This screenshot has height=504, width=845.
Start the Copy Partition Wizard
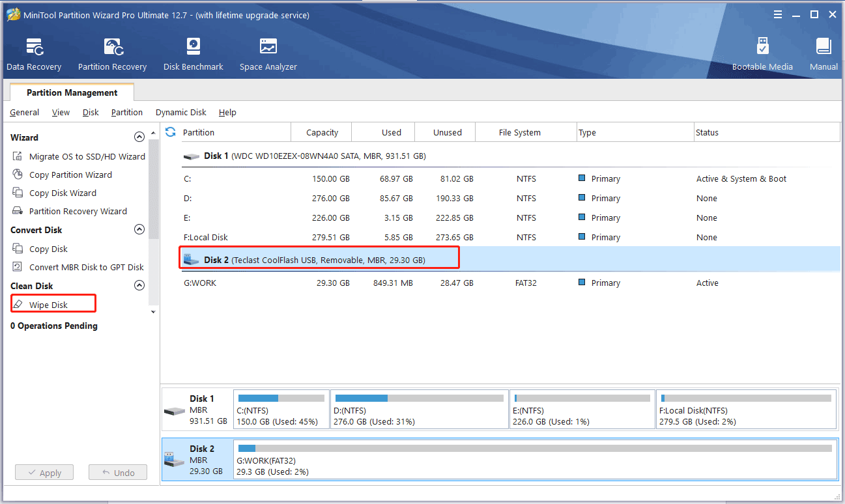(x=70, y=175)
